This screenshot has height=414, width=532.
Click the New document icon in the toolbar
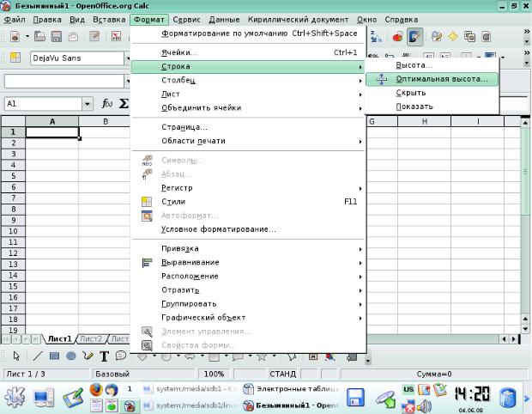[15, 36]
